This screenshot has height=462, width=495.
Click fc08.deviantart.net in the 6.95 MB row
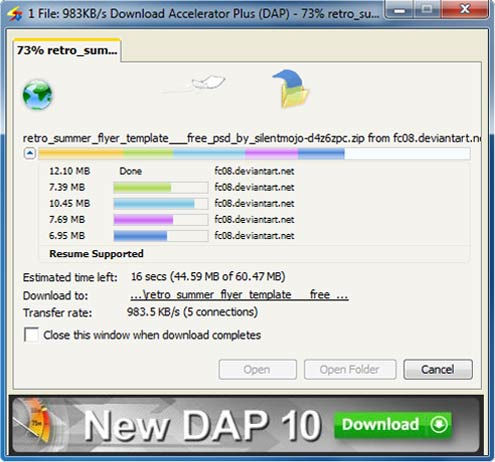pyautogui.click(x=254, y=236)
